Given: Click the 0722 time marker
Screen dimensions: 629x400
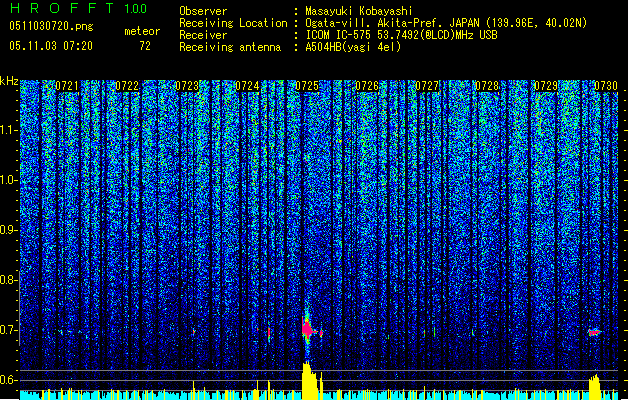Looking at the screenshot, I should (x=127, y=86).
